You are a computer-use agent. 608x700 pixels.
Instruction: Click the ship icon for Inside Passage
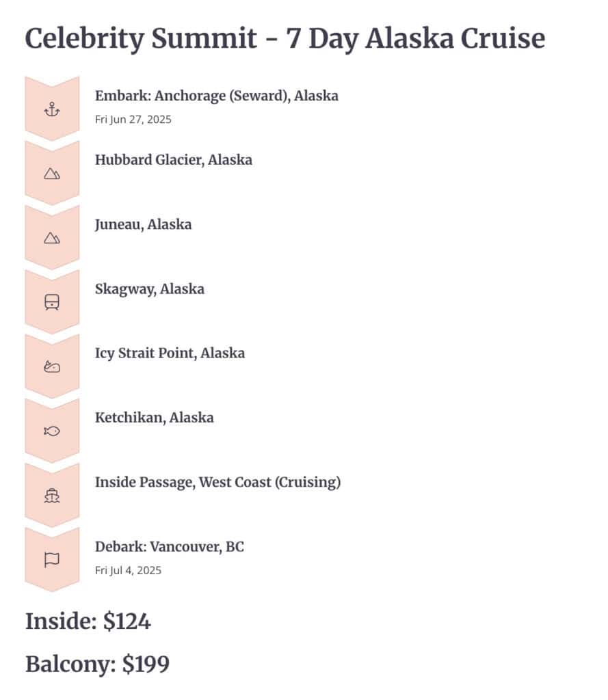(52, 496)
